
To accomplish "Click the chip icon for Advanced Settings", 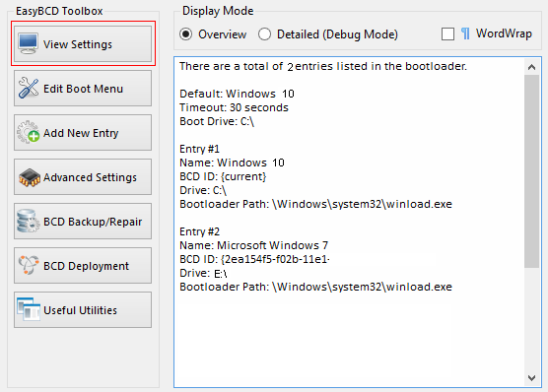I will [x=29, y=177].
